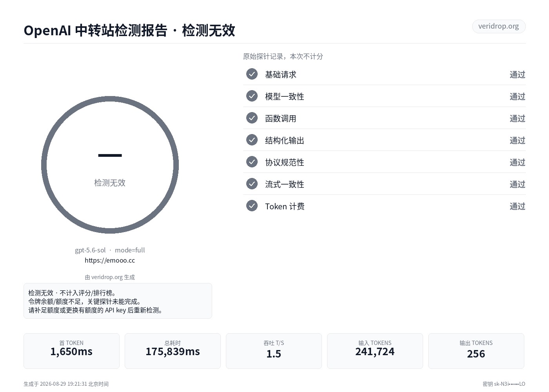Viewport: 549px width, 392px height.
Task: Select the 吞吐 T/S card
Action: [274, 351]
